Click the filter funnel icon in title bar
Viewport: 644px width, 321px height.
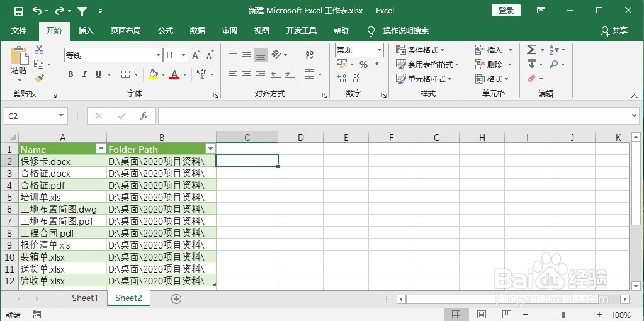click(82, 11)
